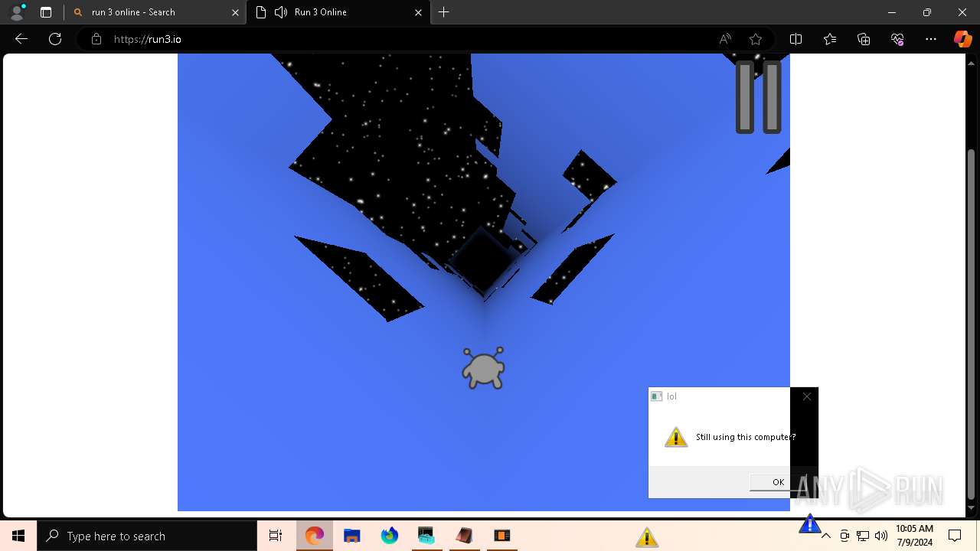
Task: Close the run 3 online - Search tab
Action: click(235, 12)
